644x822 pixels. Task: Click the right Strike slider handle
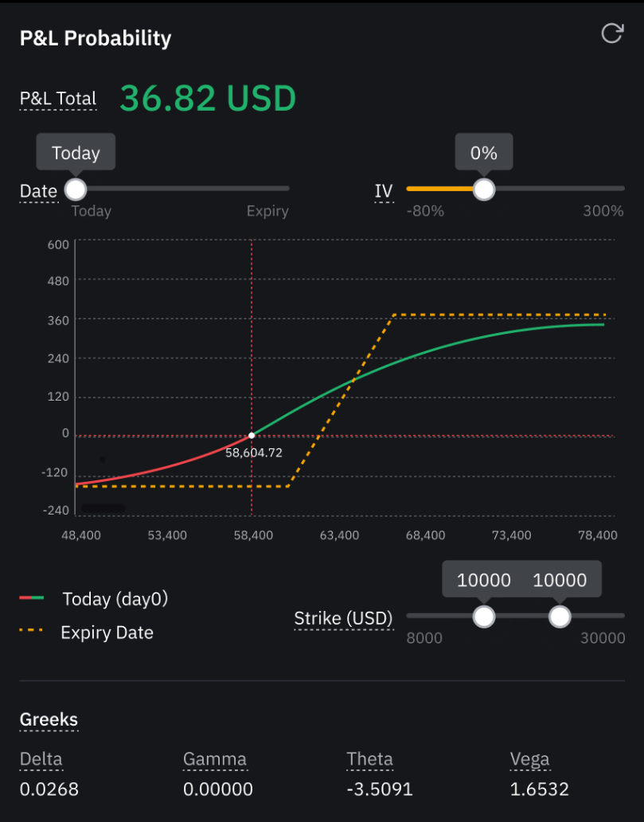560,616
